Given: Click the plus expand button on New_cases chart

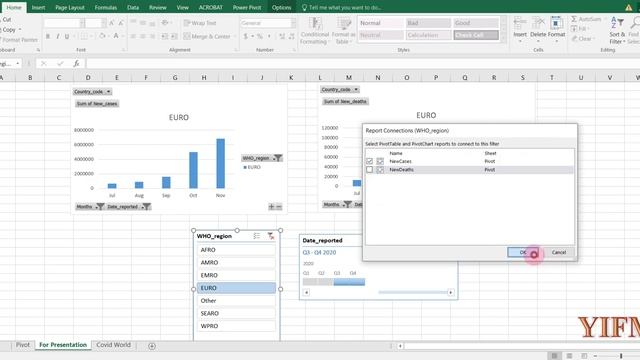Looking at the screenshot, I should (x=271, y=207).
